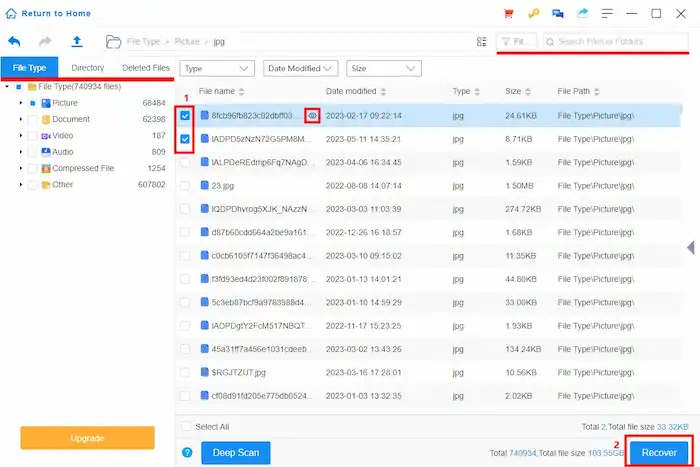The height and width of the screenshot is (467, 700).
Task: Click the Return to Home icon
Action: click(x=11, y=13)
